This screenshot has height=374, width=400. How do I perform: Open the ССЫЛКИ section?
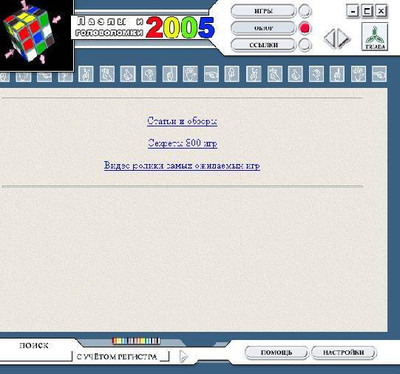click(x=263, y=45)
